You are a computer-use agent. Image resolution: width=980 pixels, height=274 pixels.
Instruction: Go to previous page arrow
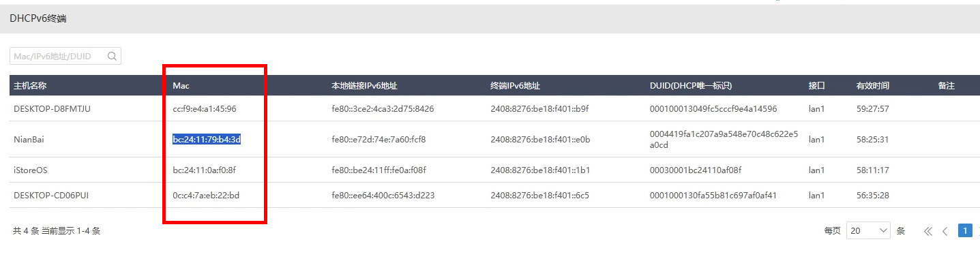click(x=945, y=231)
